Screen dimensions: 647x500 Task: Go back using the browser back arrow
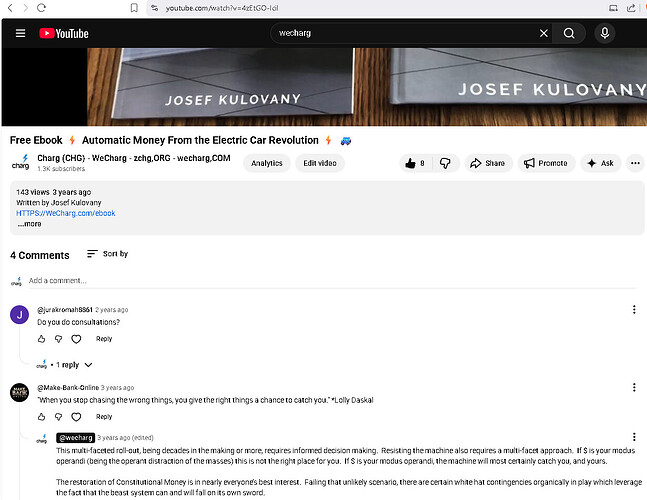pos(10,8)
